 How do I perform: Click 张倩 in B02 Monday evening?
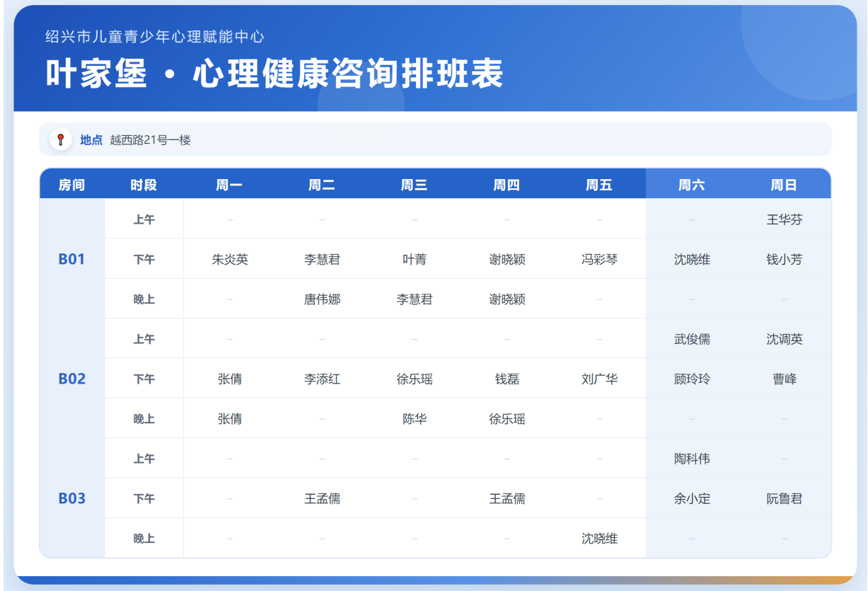(230, 419)
